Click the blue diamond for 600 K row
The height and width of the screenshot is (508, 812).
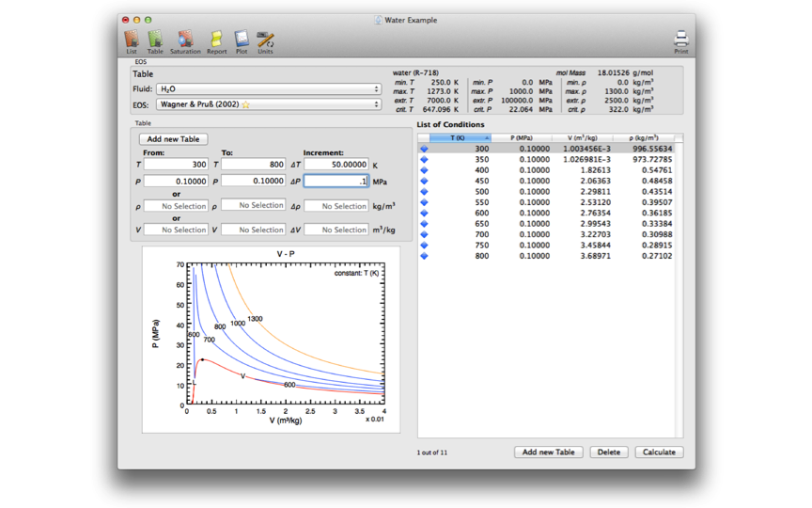pos(424,213)
